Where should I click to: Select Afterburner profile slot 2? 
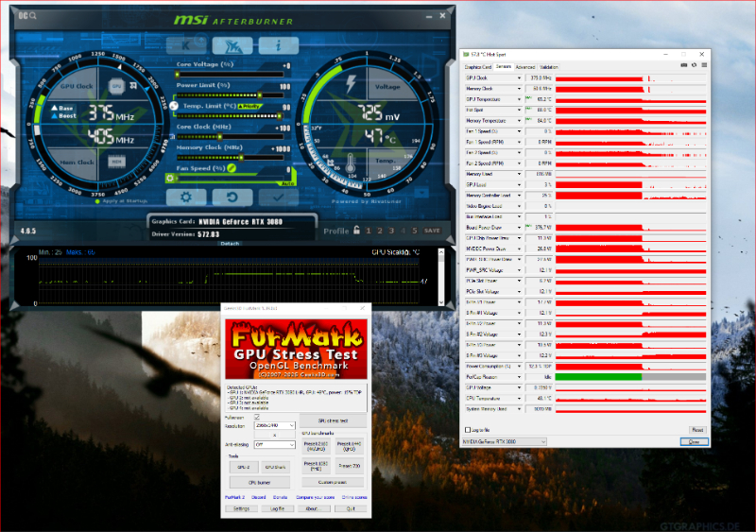pos(380,231)
